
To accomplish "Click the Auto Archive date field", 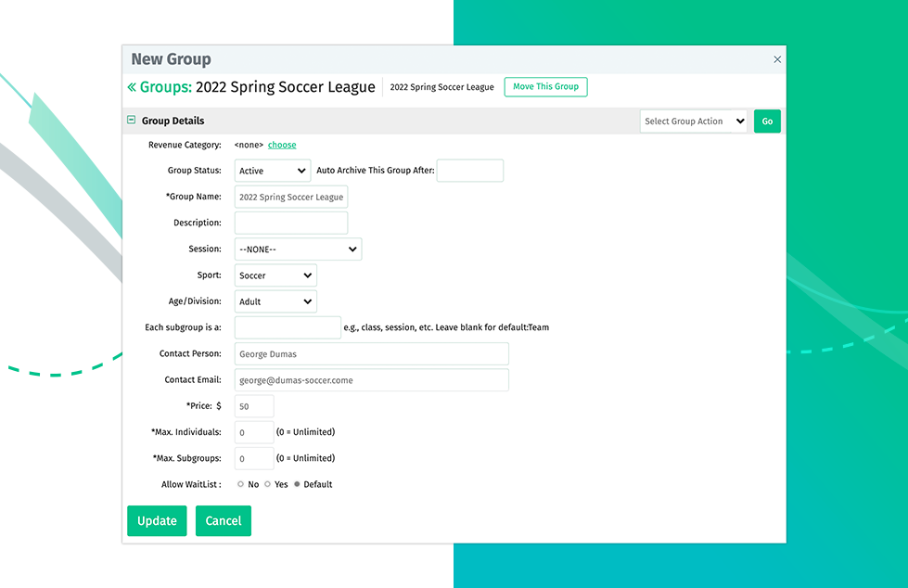I will pos(469,171).
